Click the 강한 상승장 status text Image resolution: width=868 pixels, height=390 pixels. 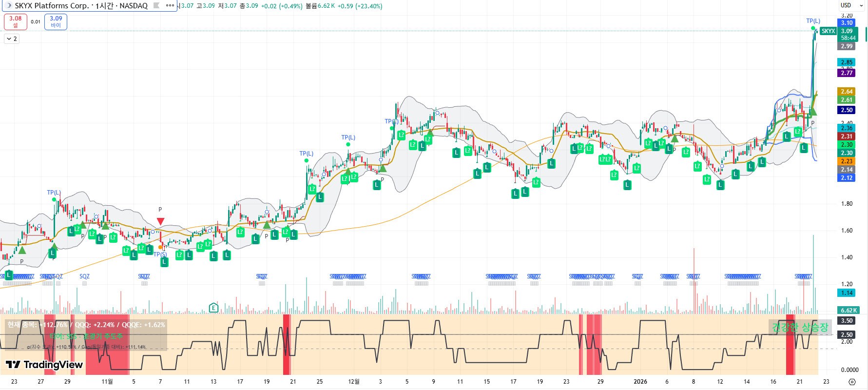coord(800,327)
